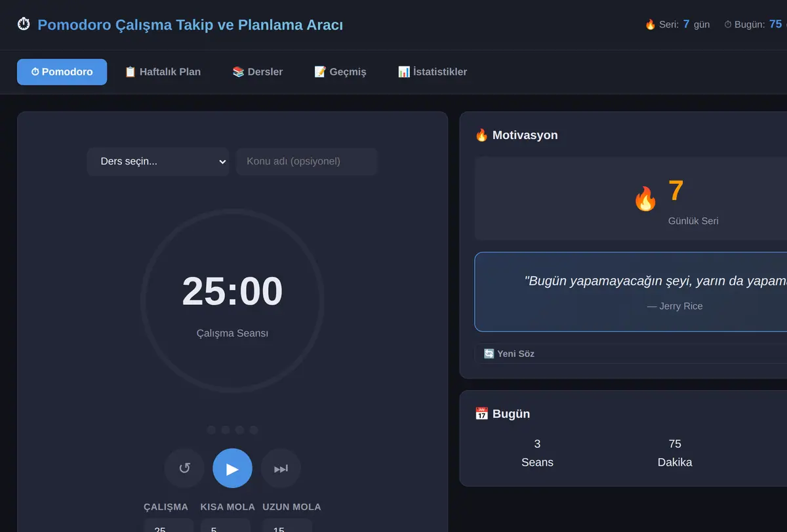Click the first session progress dot
787x532 pixels.
pos(211,430)
